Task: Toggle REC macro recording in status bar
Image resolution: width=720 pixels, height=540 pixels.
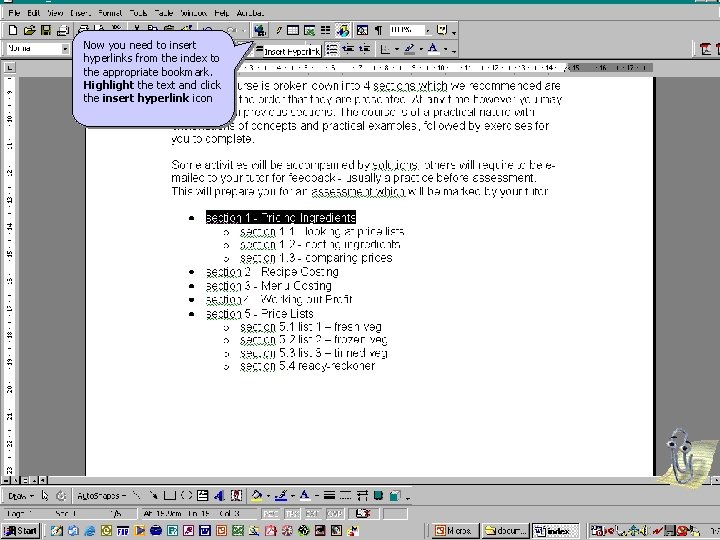Action: [270, 514]
